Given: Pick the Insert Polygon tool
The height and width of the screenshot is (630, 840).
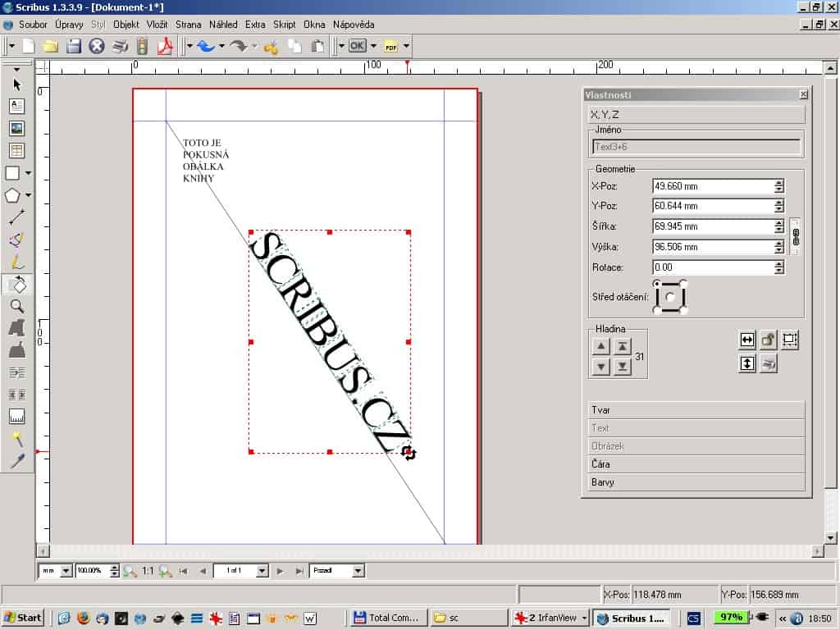Looking at the screenshot, I should (12, 195).
